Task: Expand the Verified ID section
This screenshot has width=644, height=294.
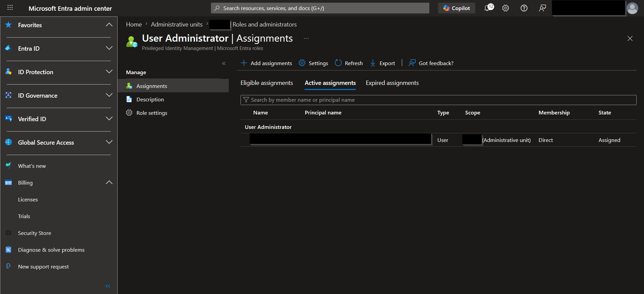Action: (x=109, y=119)
